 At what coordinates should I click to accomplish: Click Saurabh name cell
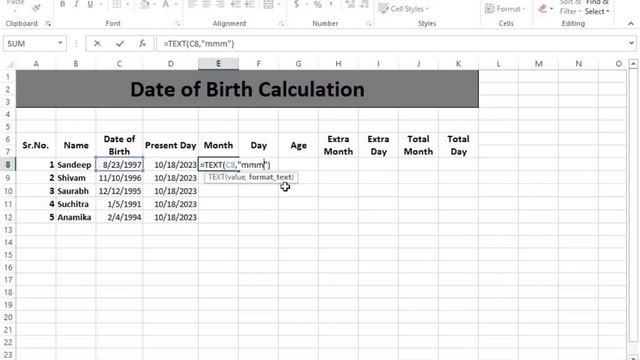pos(76,191)
